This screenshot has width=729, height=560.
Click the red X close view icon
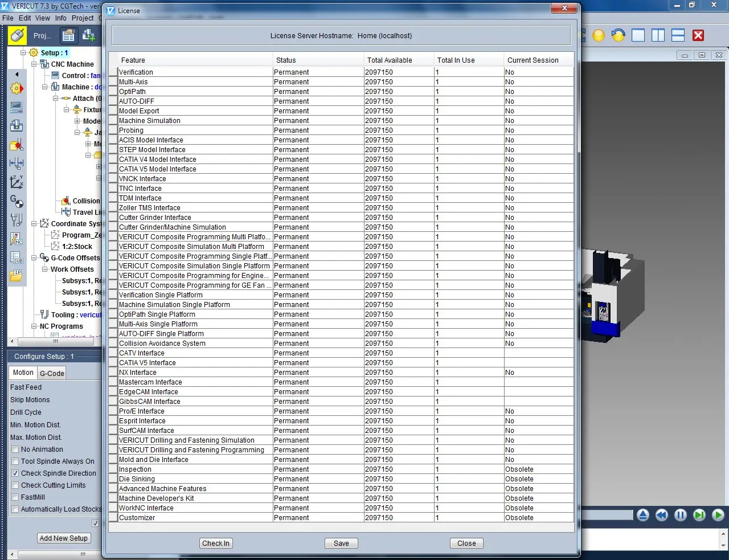coord(698,35)
